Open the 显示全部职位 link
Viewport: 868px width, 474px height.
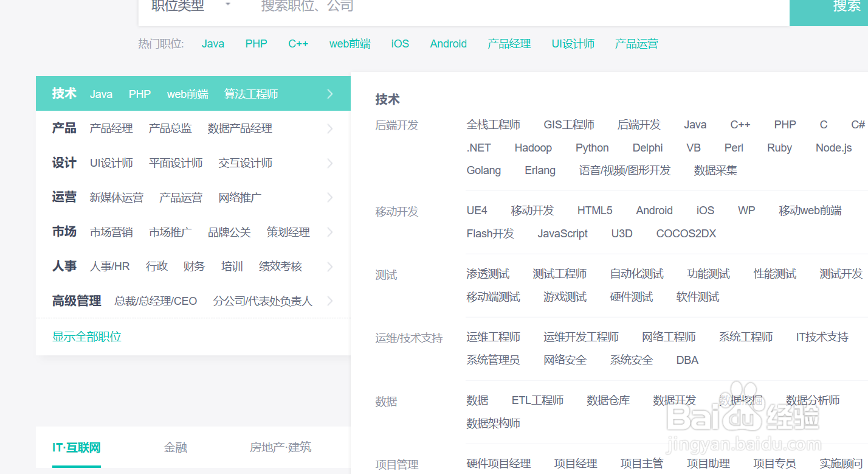[x=86, y=336]
